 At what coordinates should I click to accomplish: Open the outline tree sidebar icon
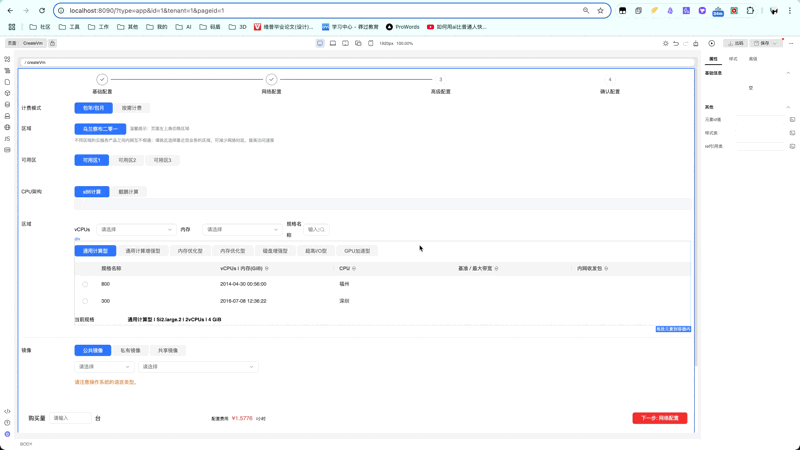pos(7,70)
